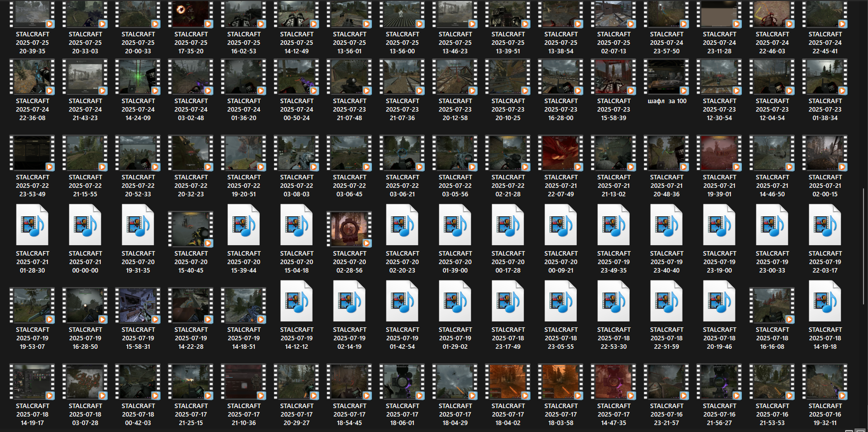Click video thumbnail for 2025-07-25 20-39-35
The height and width of the screenshot is (432, 868).
32,14
